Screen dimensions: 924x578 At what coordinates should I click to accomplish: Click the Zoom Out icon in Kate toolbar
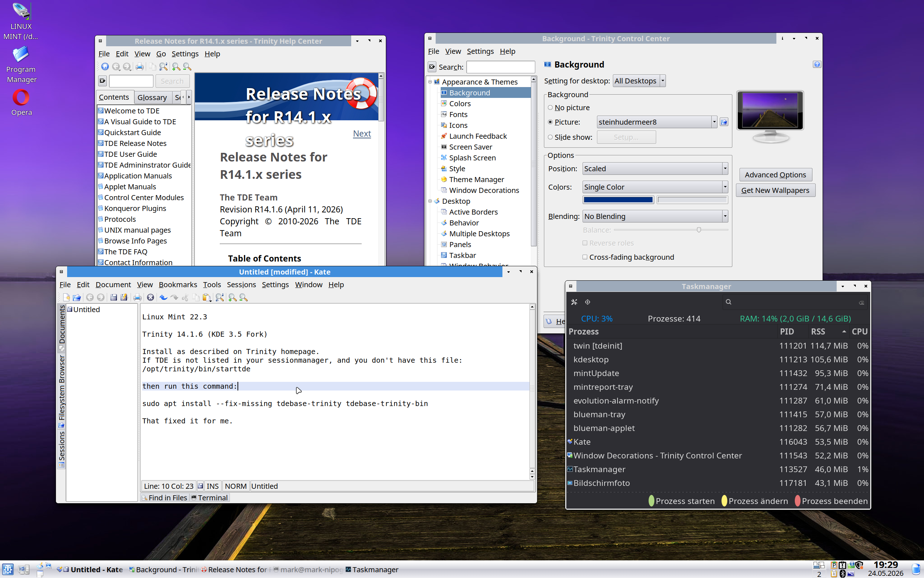click(x=243, y=297)
